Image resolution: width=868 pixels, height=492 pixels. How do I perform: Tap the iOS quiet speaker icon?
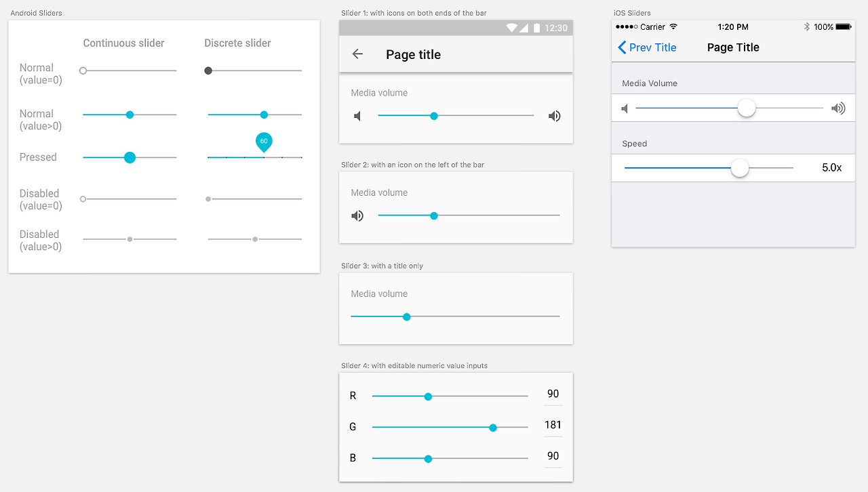pyautogui.click(x=625, y=108)
